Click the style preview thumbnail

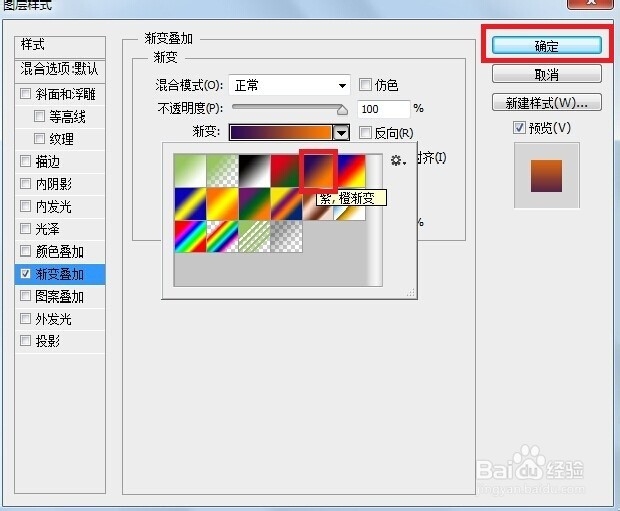point(547,175)
